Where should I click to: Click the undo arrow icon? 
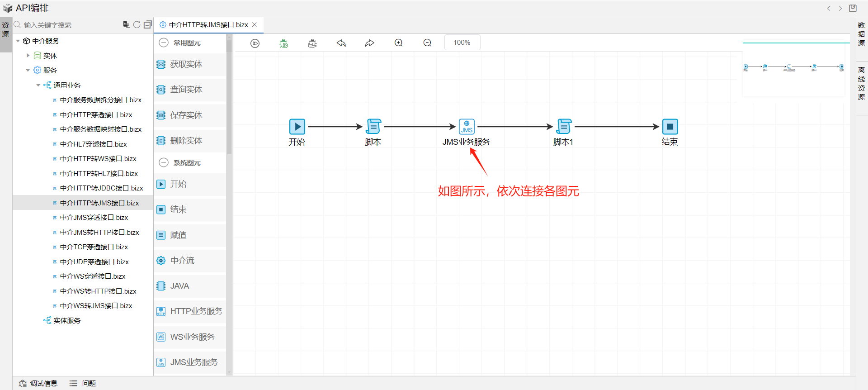tap(341, 43)
